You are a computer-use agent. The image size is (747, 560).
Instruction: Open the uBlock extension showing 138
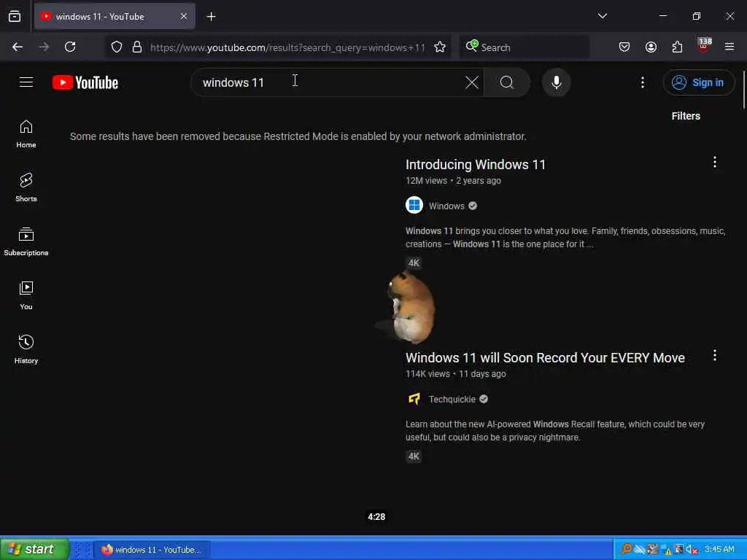coord(704,45)
